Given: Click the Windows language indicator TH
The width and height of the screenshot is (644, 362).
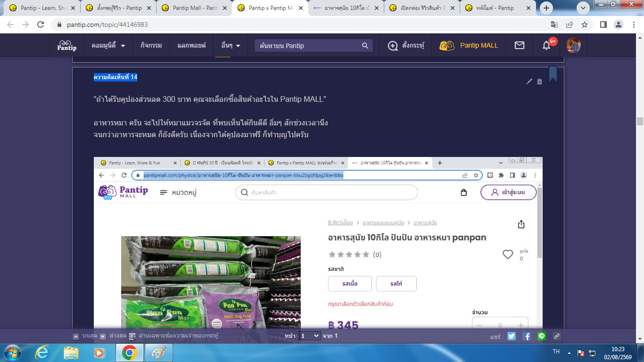Looking at the screenshot, I should coord(556,352).
